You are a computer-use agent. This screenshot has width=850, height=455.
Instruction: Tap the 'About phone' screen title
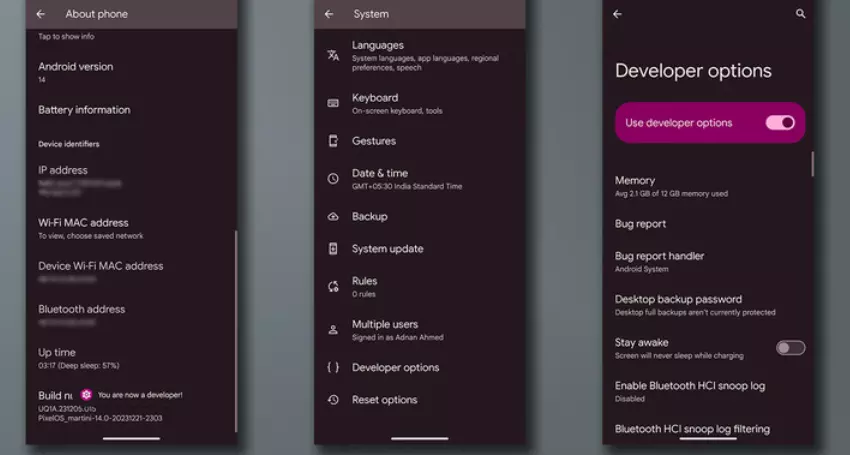click(x=96, y=14)
